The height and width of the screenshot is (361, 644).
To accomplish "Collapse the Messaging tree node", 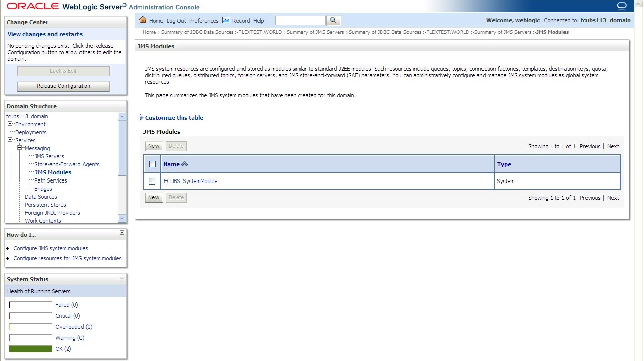I will pos(20,148).
